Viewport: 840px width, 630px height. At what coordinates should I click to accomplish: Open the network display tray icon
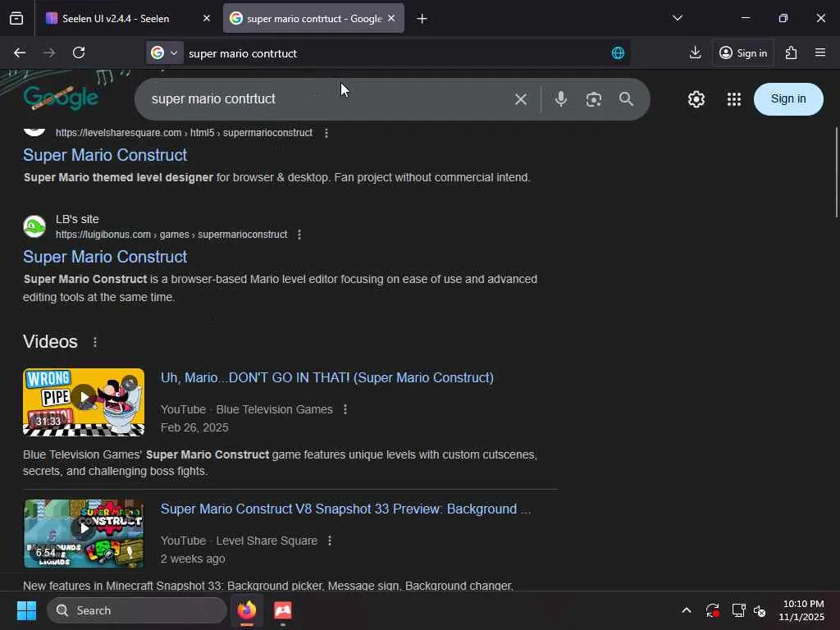click(738, 610)
